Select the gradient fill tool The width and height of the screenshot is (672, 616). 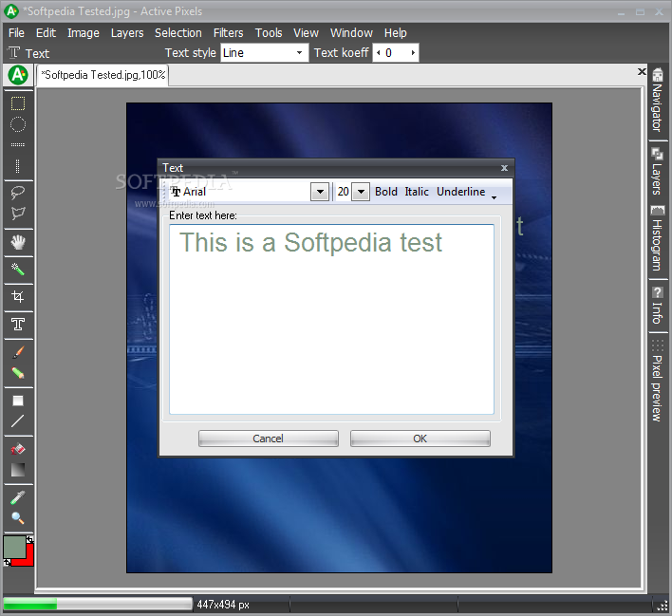[18, 470]
